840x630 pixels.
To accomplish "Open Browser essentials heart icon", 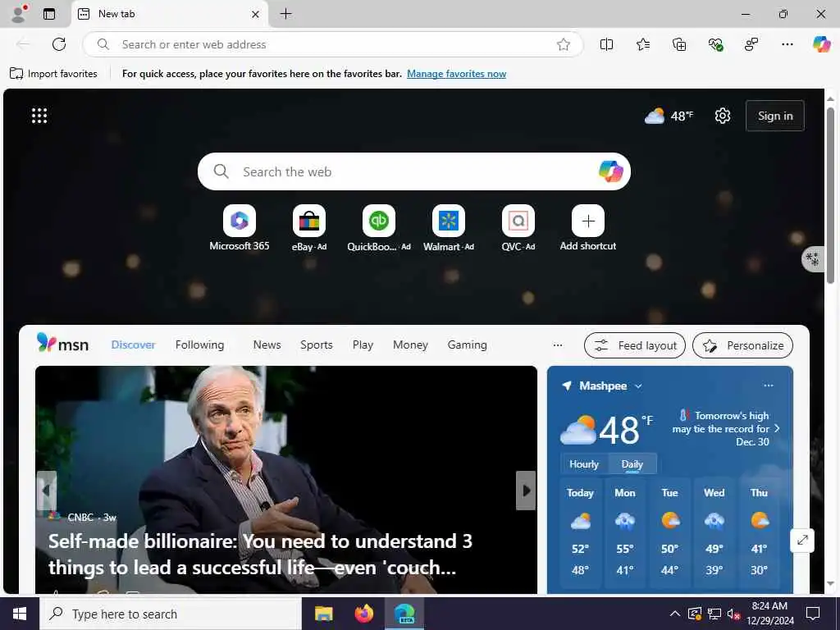I will pyautogui.click(x=715, y=44).
